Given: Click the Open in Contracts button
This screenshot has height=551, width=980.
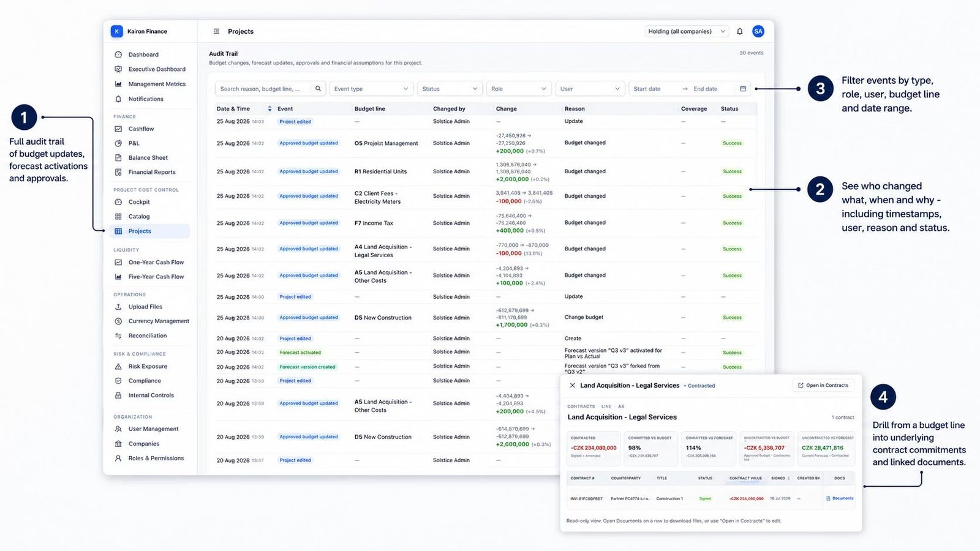Looking at the screenshot, I should tap(824, 385).
